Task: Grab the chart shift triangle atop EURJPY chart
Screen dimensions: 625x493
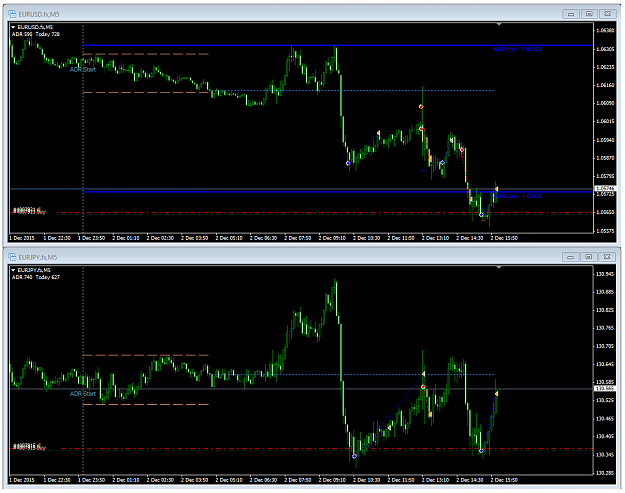Action: (x=499, y=267)
